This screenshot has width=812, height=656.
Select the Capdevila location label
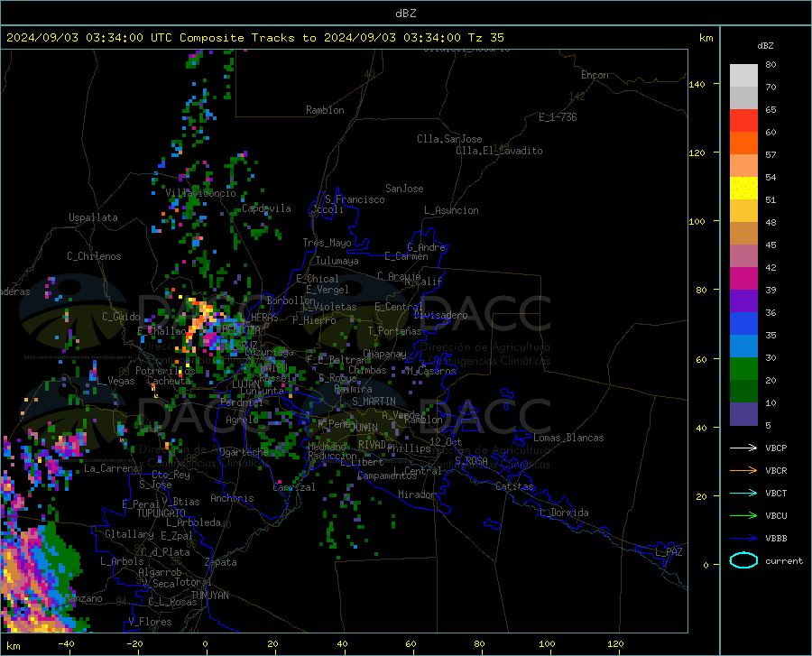click(266, 208)
